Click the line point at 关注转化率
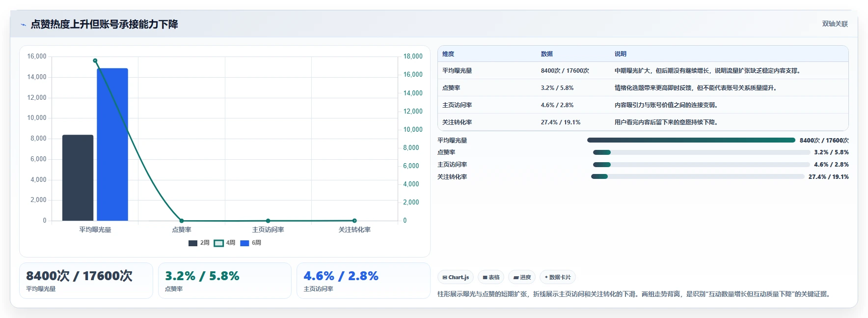The width and height of the screenshot is (868, 318). click(x=354, y=221)
